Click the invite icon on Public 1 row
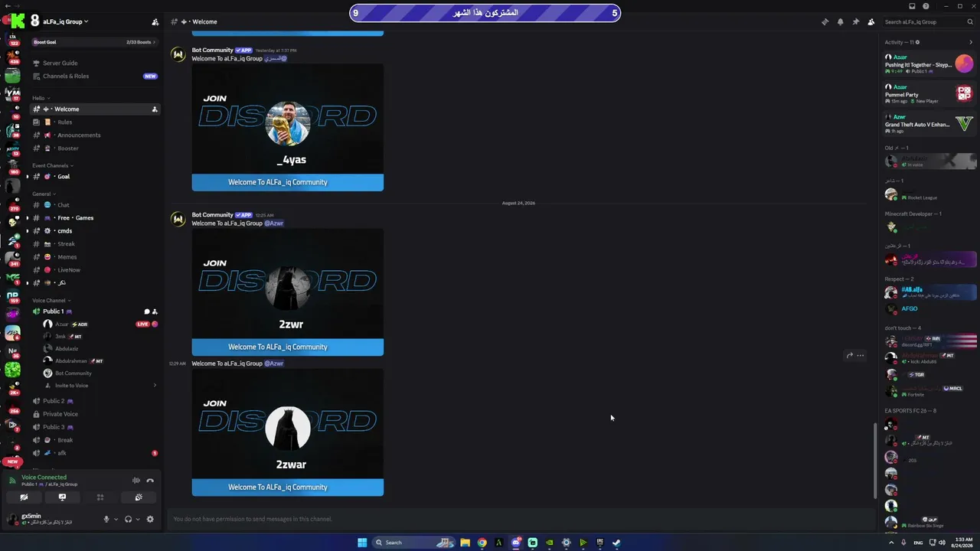 155,311
